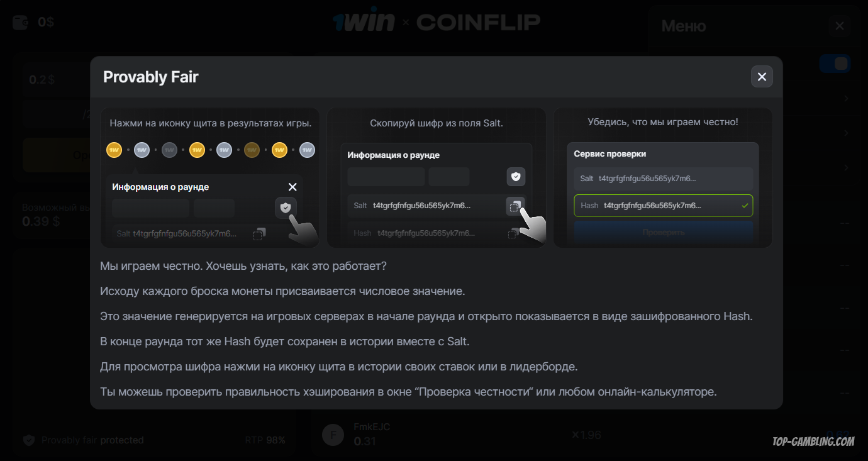Click the 1win Coinflip logo
This screenshot has width=868, height=461.
437,22
